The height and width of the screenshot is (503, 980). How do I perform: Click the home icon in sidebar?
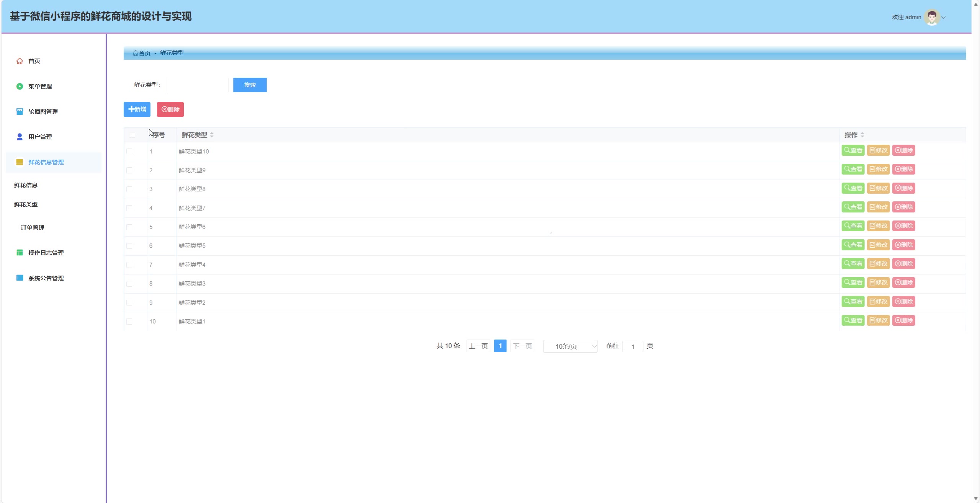click(x=20, y=61)
